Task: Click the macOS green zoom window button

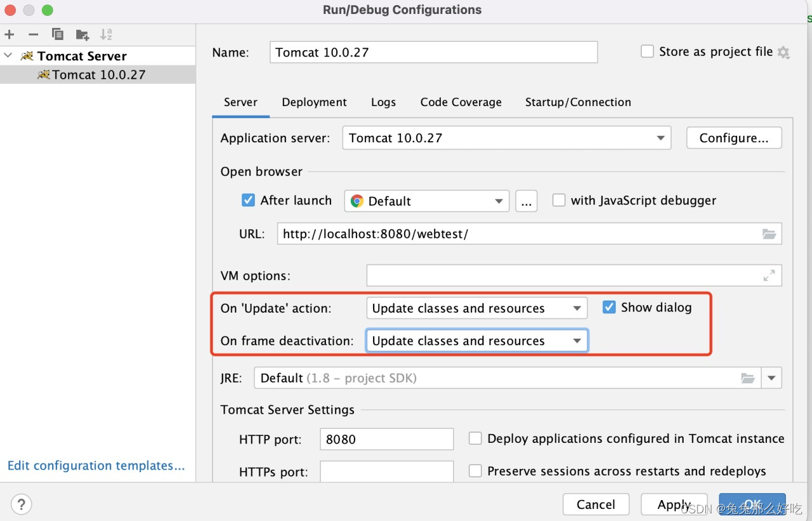Action: pos(47,10)
